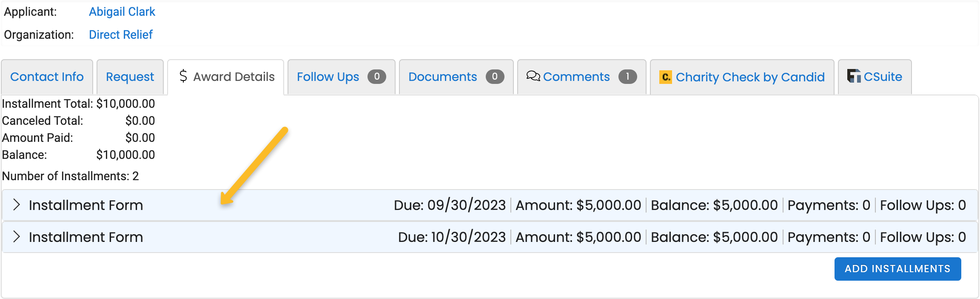Screen dimensions: 980x299
Task: Open the Documents tab
Action: [x=456, y=77]
